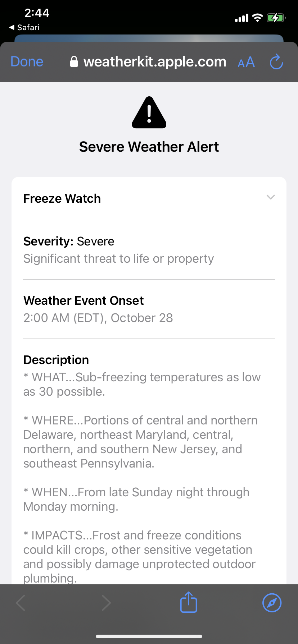This screenshot has width=298, height=644.
Task: Tap the home indicator bar
Action: [x=149, y=636]
